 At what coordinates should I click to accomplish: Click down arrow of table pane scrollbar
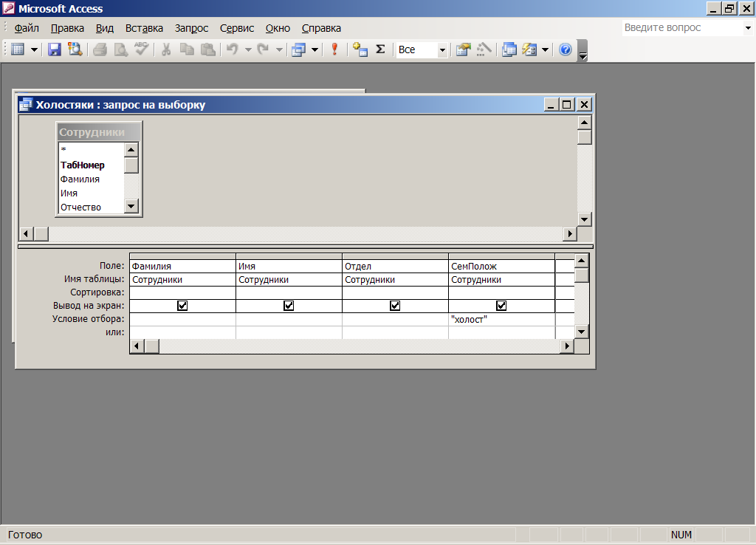click(585, 219)
